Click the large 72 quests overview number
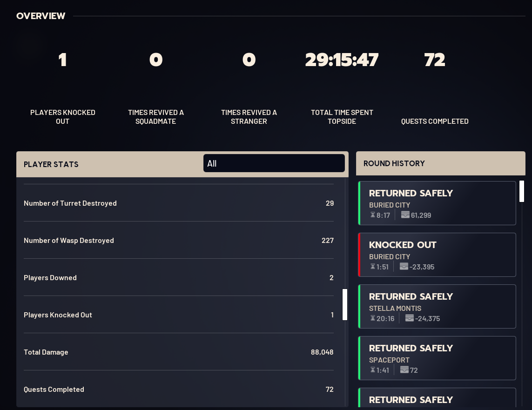This screenshot has width=532, height=410. point(435,60)
